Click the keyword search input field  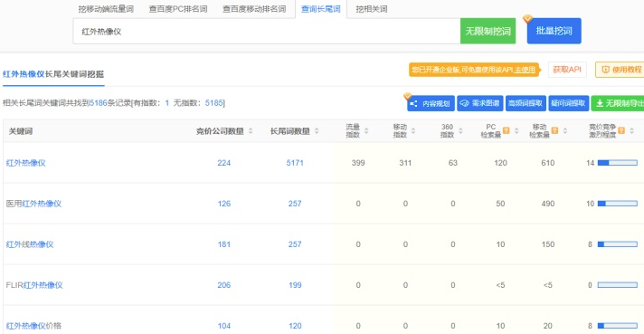[x=267, y=31]
